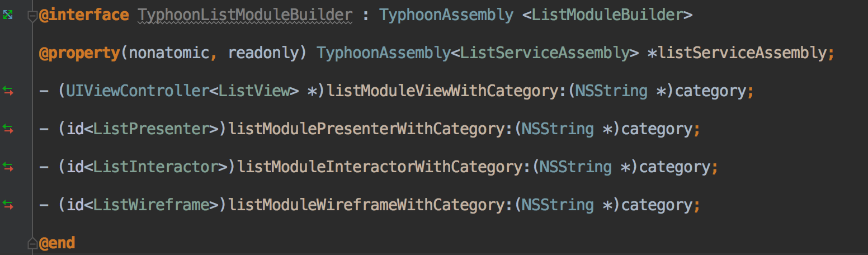868x255 pixels.
Task: Click the listServiceAssembly property name
Action: tap(742, 53)
